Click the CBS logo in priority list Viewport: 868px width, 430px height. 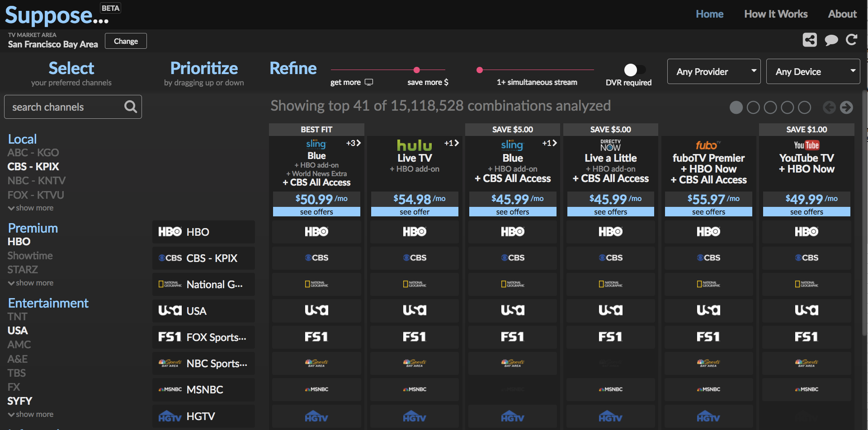coord(170,258)
